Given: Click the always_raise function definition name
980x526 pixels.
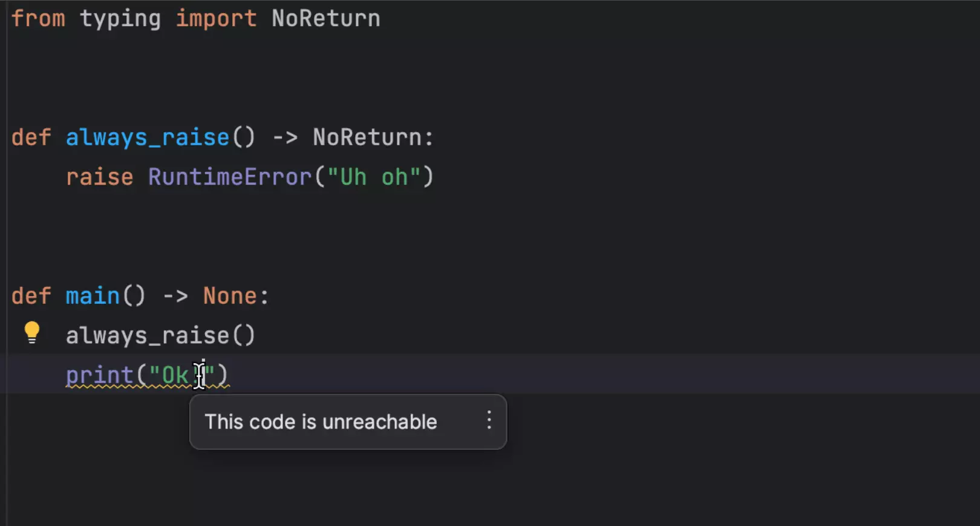Looking at the screenshot, I should coord(147,137).
